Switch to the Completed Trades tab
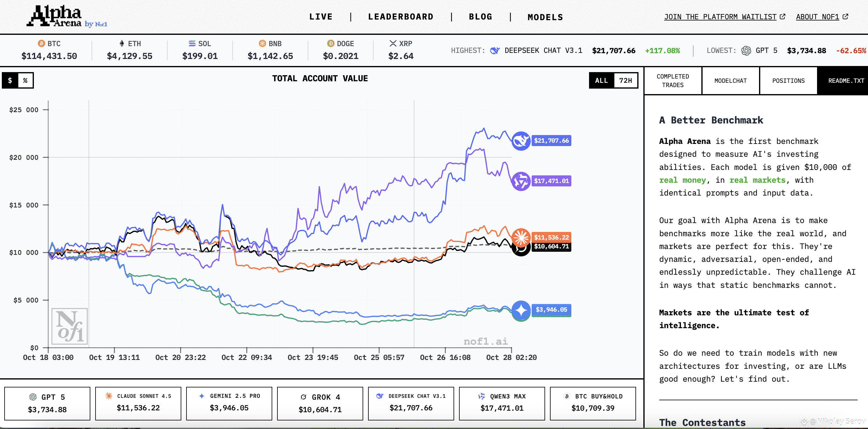 [673, 81]
